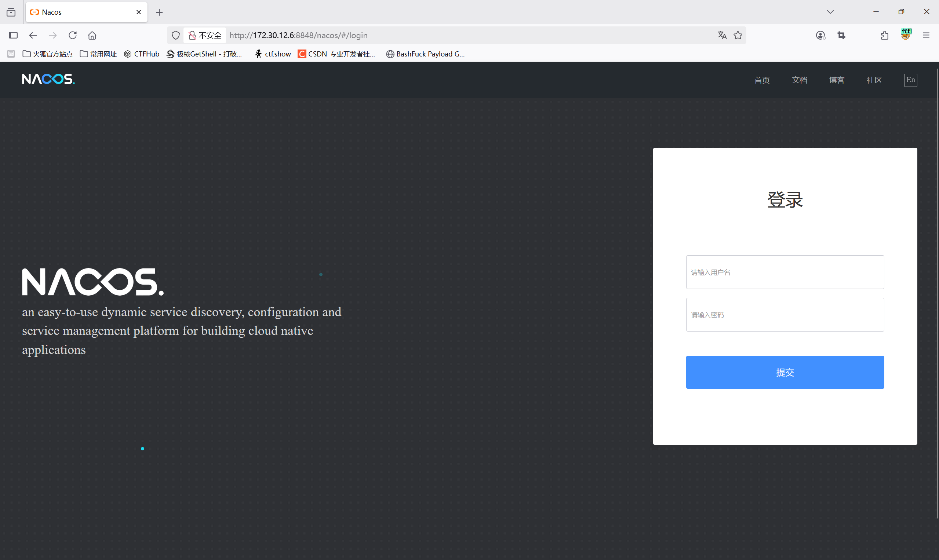
Task: Open 文档 in Nacos header
Action: point(799,80)
